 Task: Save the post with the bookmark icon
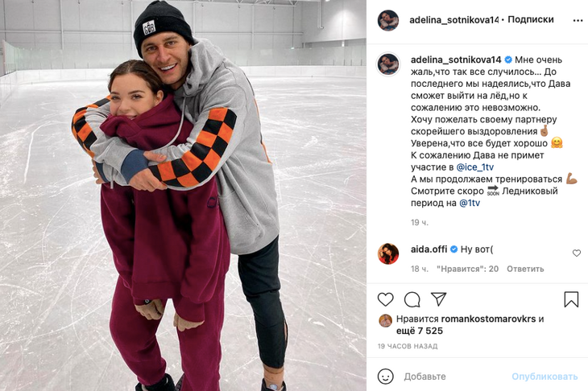click(x=571, y=299)
